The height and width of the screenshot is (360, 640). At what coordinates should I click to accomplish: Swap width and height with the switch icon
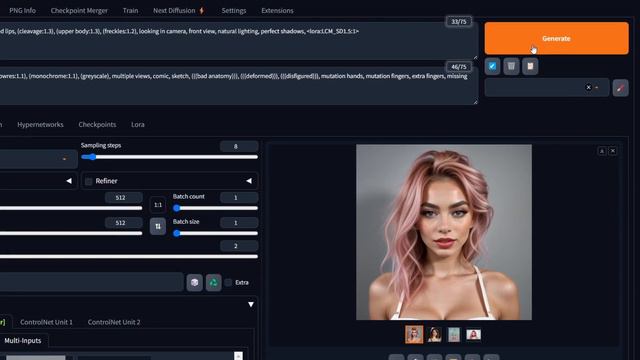pos(158,226)
